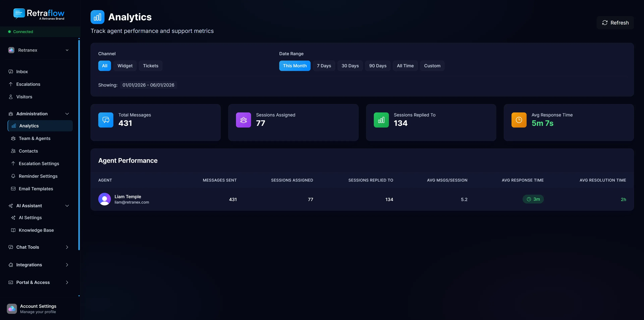The width and height of the screenshot is (644, 320).
Task: Open Reminder Settings
Action: click(x=38, y=176)
